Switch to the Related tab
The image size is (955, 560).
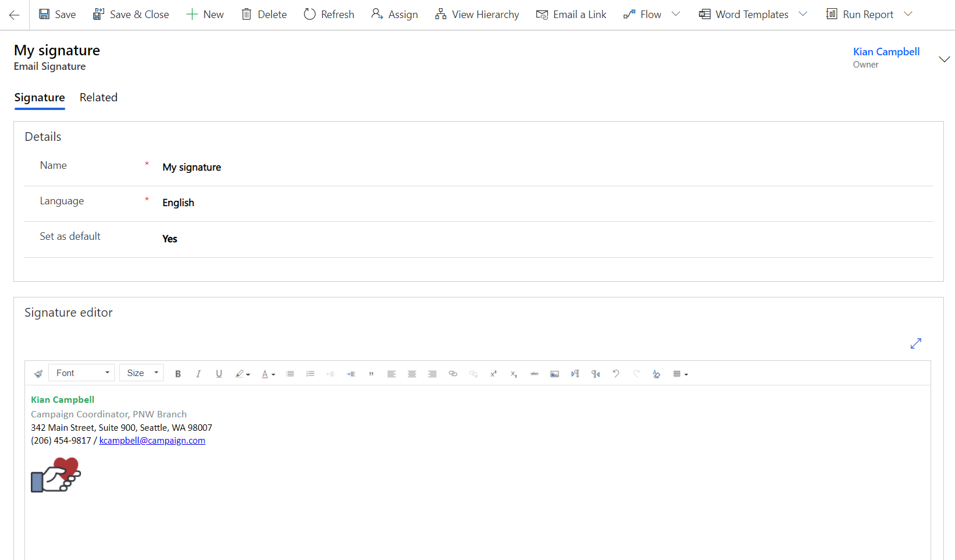pos(98,97)
